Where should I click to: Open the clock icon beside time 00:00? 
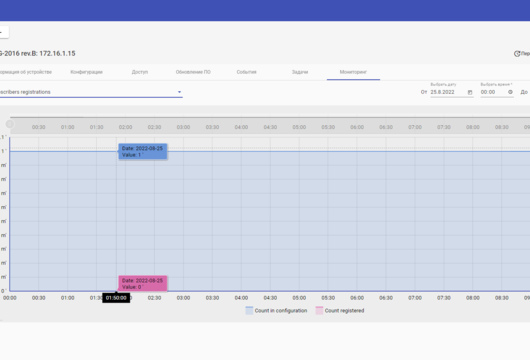[510, 92]
